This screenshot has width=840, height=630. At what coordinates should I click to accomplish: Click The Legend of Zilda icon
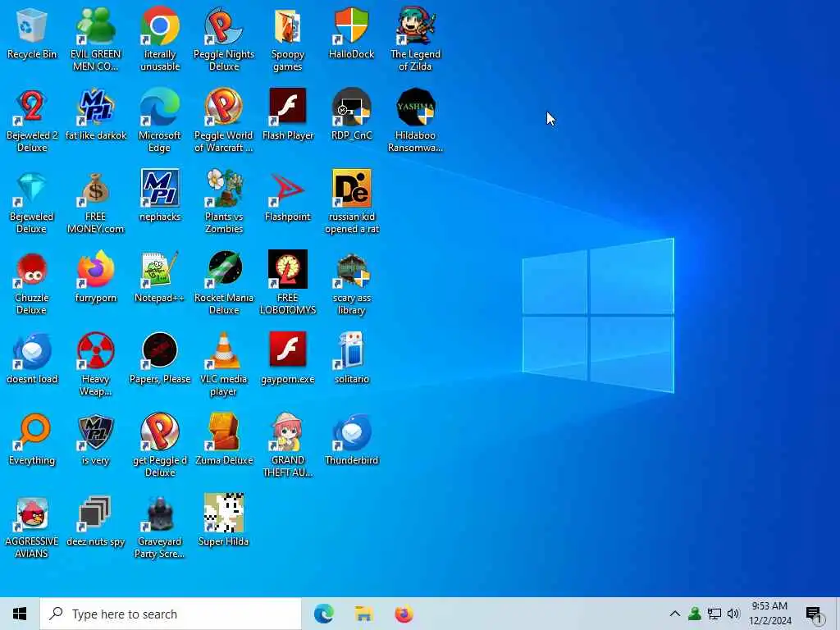click(415, 39)
